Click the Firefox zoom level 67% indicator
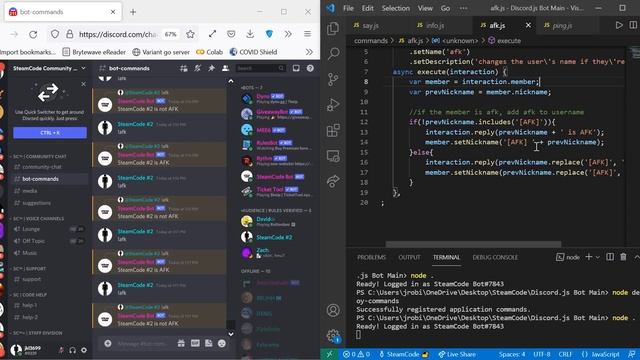Image resolution: width=640 pixels, height=360 pixels. pyautogui.click(x=171, y=34)
